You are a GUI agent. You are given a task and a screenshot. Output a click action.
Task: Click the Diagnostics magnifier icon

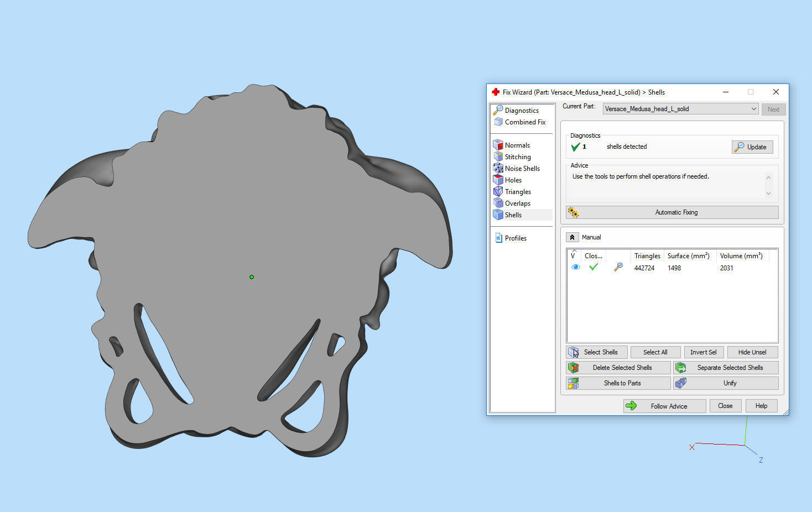pyautogui.click(x=498, y=110)
